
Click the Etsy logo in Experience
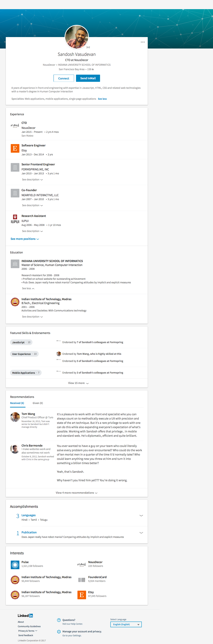(x=15, y=148)
